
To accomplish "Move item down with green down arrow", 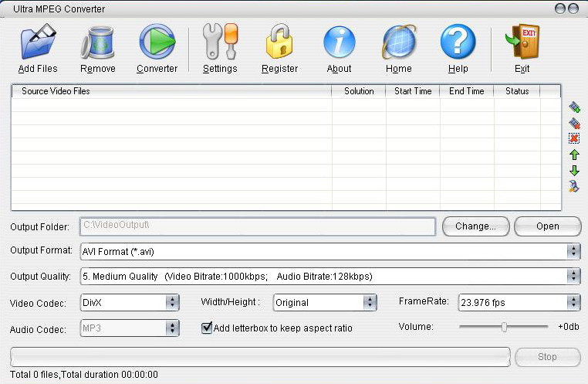I will click(x=574, y=171).
